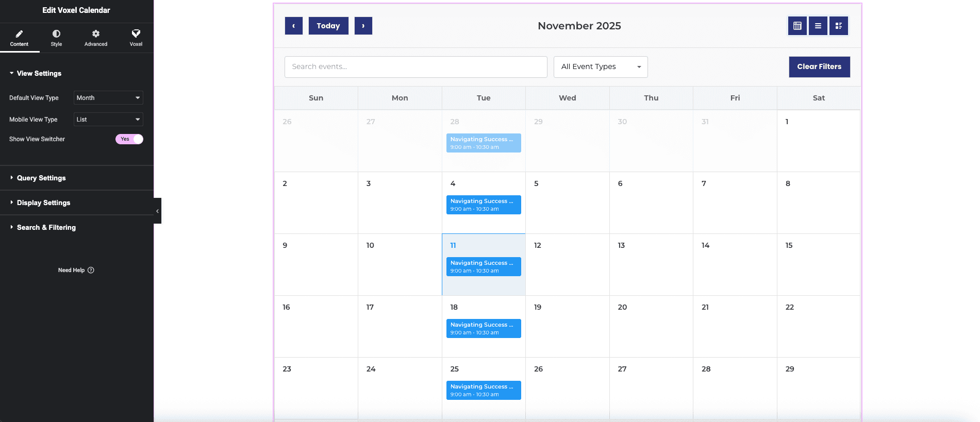Collapse the editor side panel handle
Screen dimensions: 980x422
pos(157,211)
